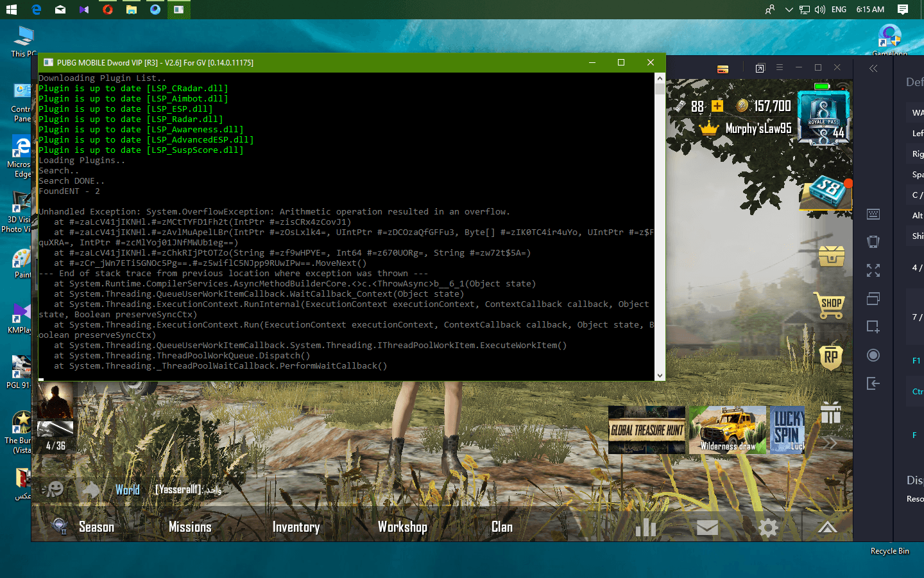This screenshot has height=578, width=924.
Task: Switch to World chat channel
Action: pyautogui.click(x=127, y=490)
